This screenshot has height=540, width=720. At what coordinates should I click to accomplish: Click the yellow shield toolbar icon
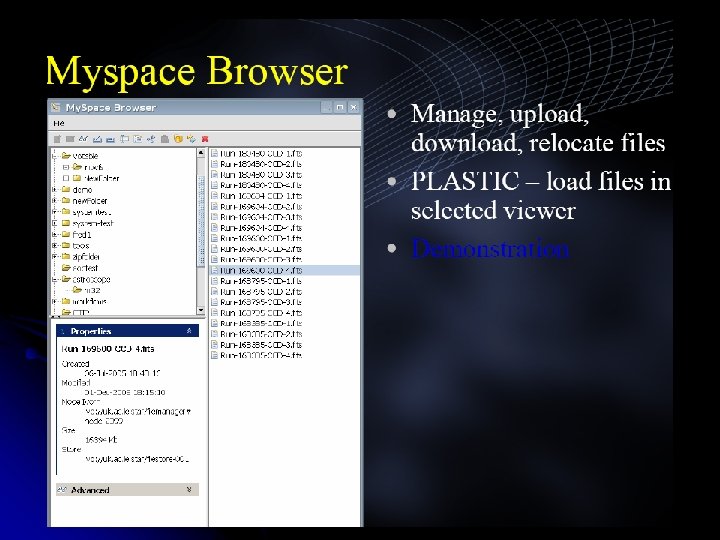178,139
